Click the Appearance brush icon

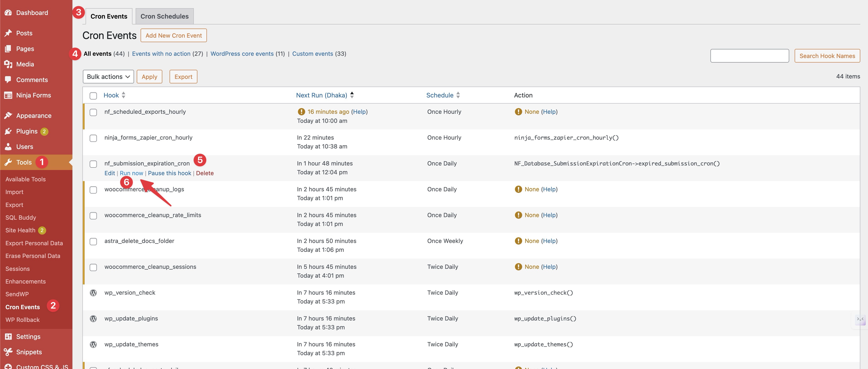tap(8, 116)
